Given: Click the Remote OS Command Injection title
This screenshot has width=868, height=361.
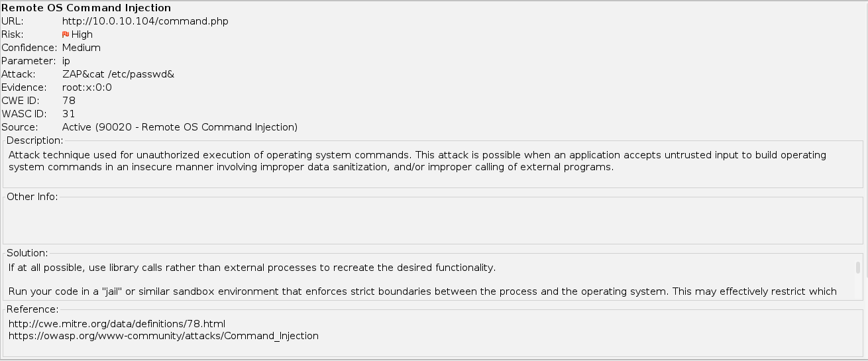Looking at the screenshot, I should click(86, 8).
